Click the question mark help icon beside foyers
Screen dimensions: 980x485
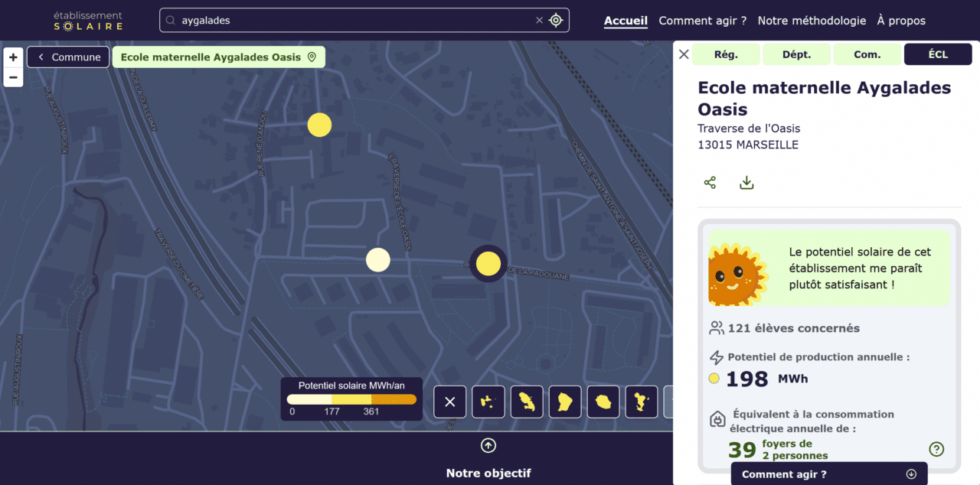coord(936,449)
